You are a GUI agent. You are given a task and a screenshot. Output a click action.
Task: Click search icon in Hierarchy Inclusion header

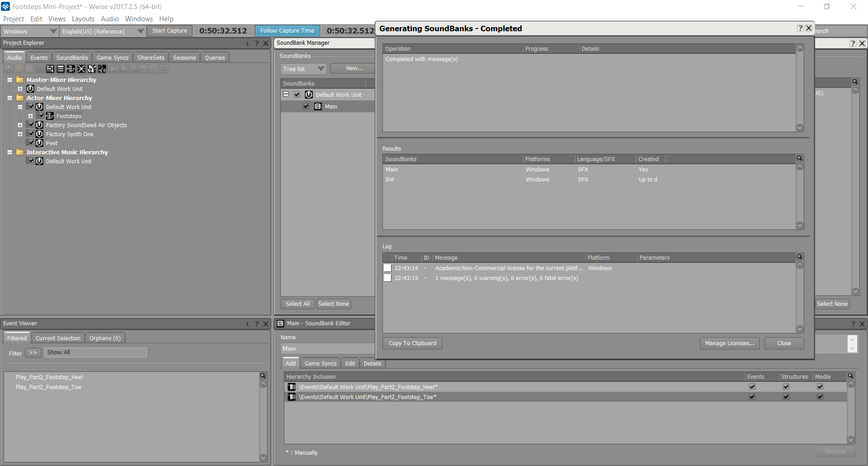click(850, 376)
